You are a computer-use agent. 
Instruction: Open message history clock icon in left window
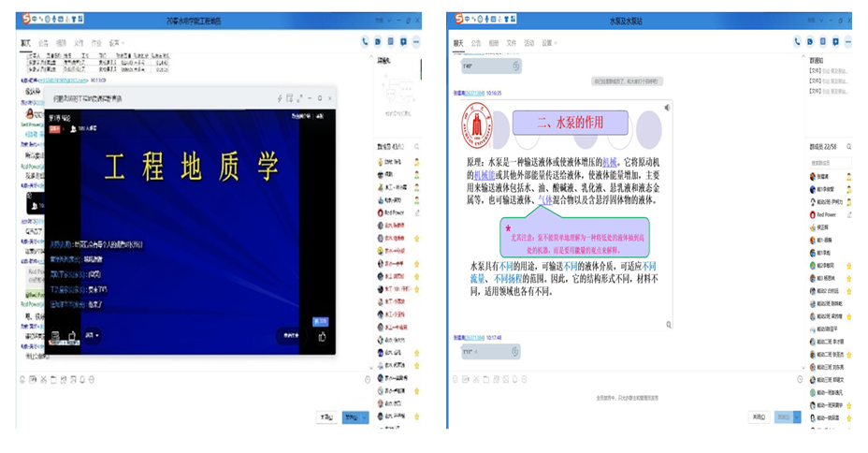[x=368, y=379]
